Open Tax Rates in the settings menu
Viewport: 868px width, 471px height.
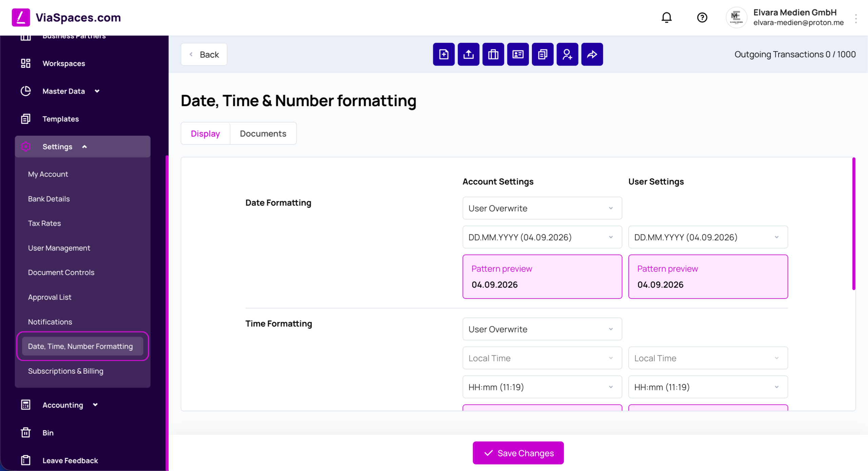point(44,223)
